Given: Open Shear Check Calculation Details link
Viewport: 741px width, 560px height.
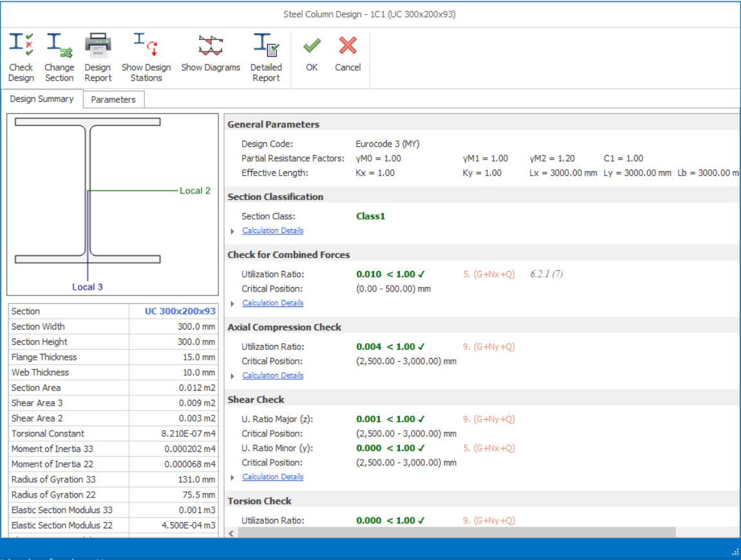Looking at the screenshot, I should [x=272, y=477].
